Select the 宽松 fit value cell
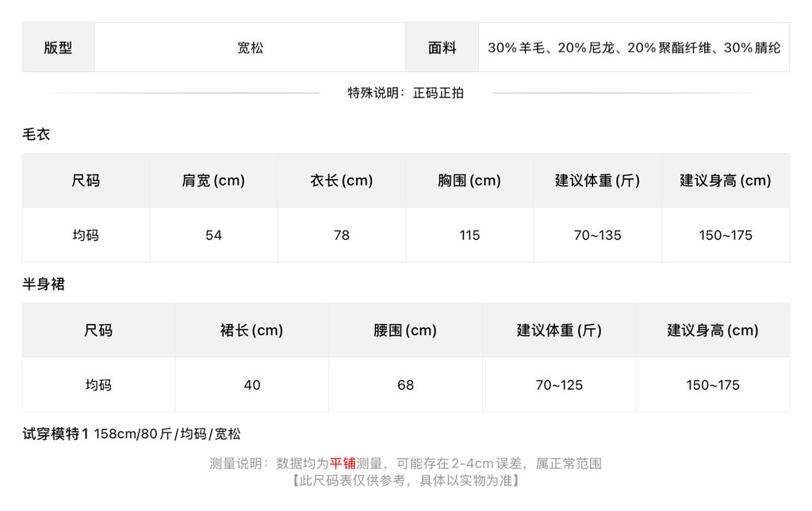Screen dimensions: 812x511 tap(250, 48)
